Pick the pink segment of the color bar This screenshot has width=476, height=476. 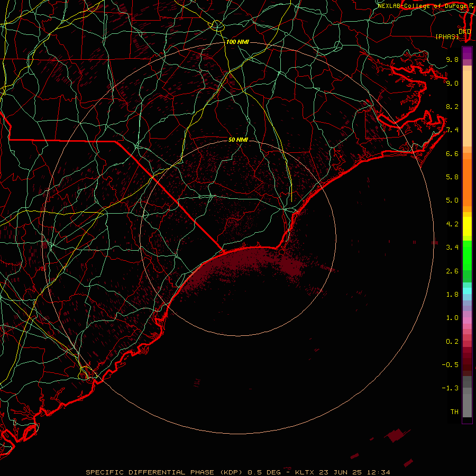tap(467, 321)
